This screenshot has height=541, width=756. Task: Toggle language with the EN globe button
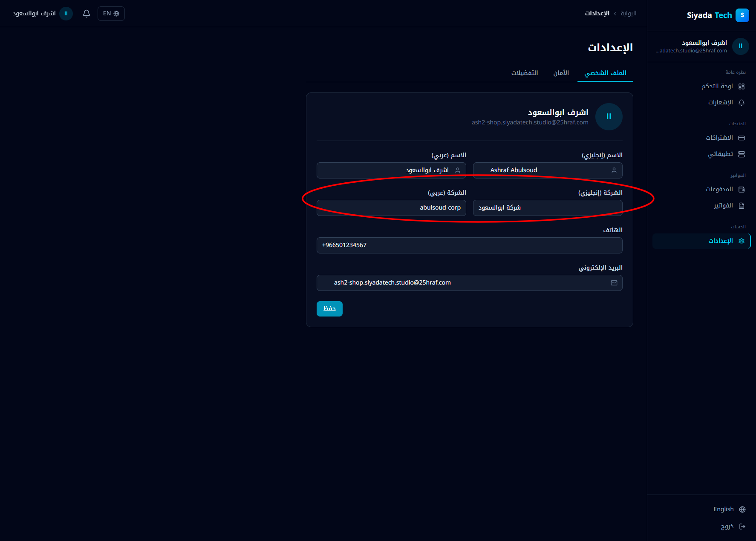click(111, 14)
